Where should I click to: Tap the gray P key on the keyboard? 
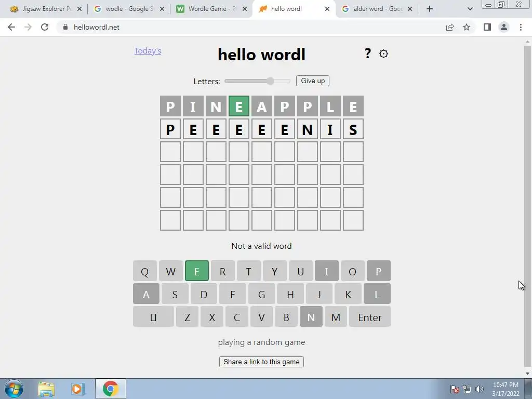point(379,271)
